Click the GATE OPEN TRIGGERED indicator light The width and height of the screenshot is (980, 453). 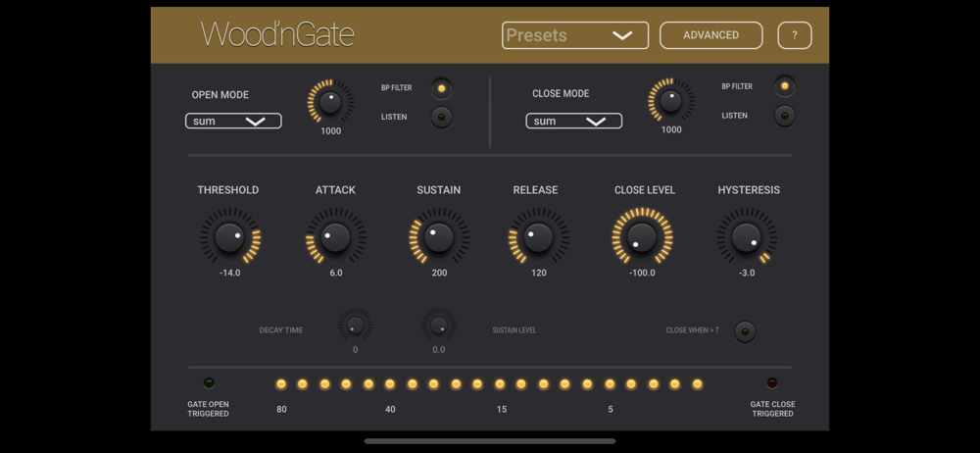[209, 383]
